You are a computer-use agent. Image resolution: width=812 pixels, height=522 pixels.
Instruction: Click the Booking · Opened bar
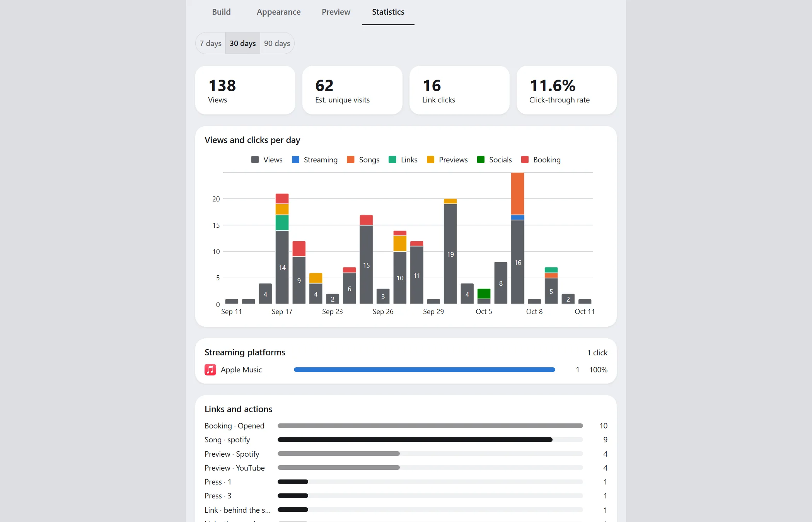(430, 426)
